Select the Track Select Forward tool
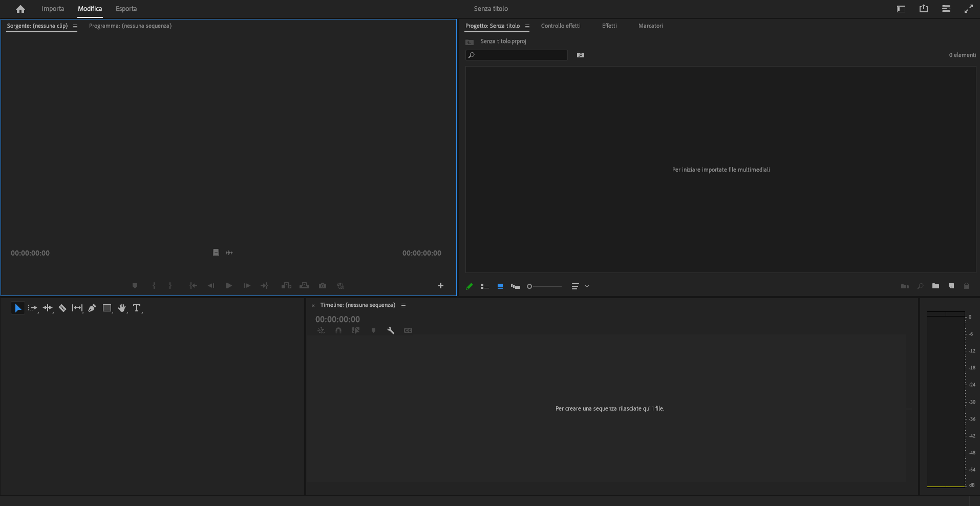The image size is (980, 506). tap(33, 308)
